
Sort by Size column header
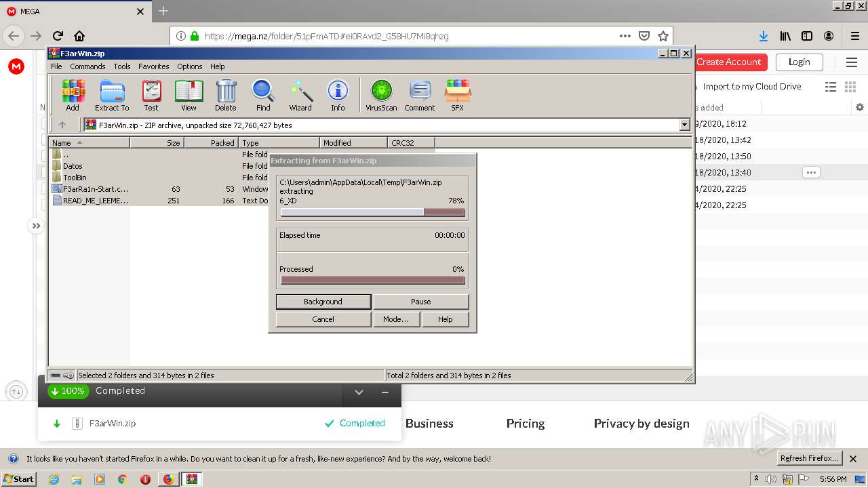[157, 142]
